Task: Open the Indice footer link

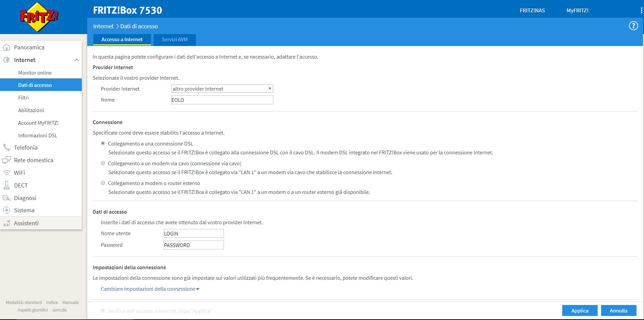Action: click(52, 302)
